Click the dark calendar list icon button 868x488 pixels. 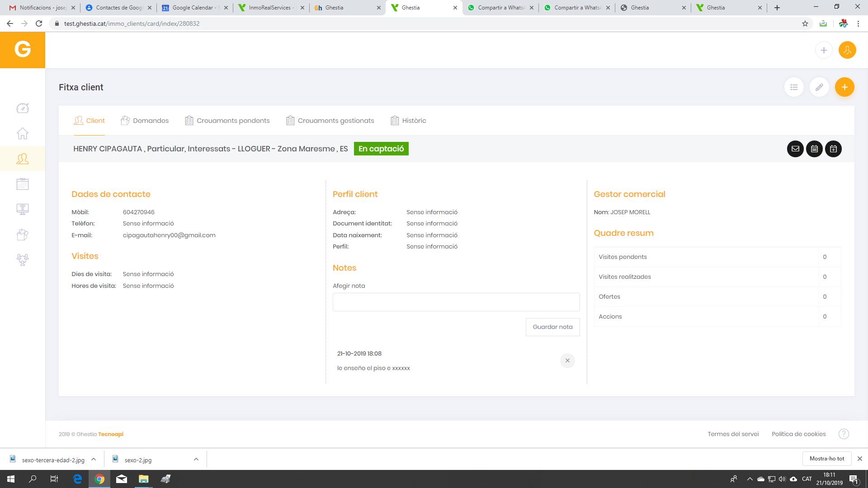[814, 149]
